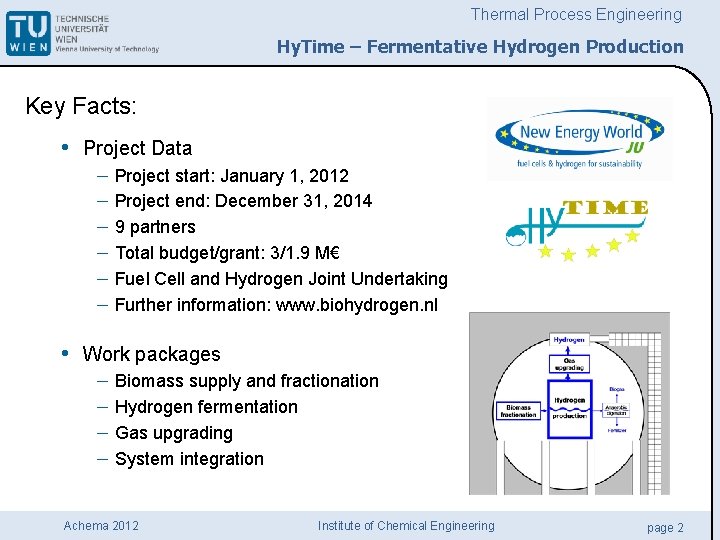Image resolution: width=720 pixels, height=540 pixels.
Task: Open the www.biohydrogen.nl link
Action: coord(356,305)
